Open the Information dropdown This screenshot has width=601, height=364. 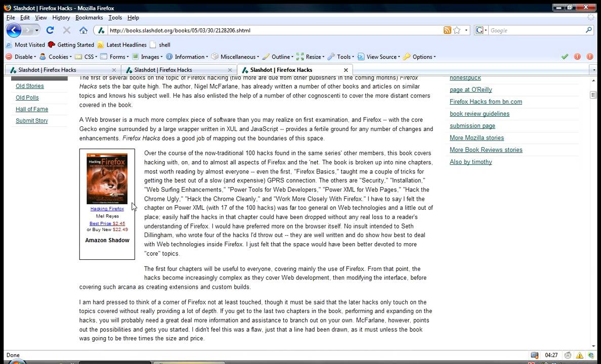[187, 57]
